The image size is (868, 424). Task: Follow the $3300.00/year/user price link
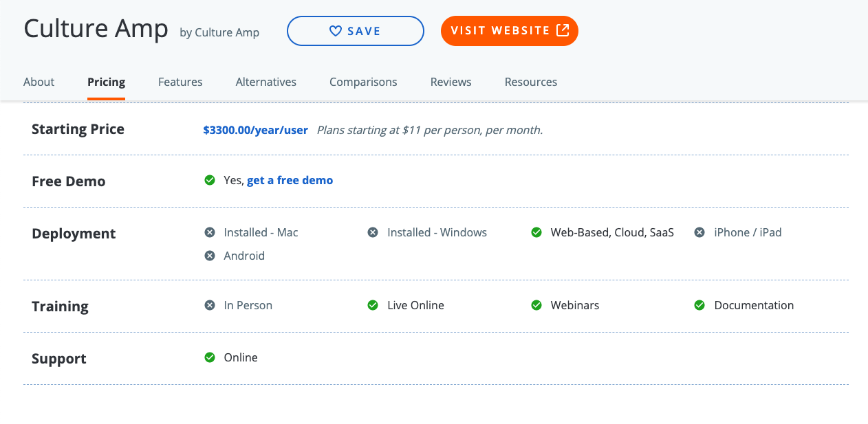[255, 130]
